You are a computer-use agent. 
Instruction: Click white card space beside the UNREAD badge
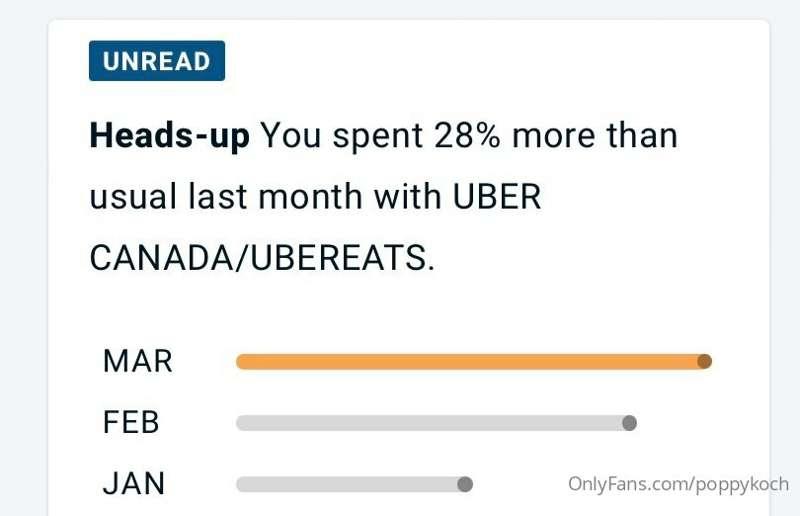485,61
